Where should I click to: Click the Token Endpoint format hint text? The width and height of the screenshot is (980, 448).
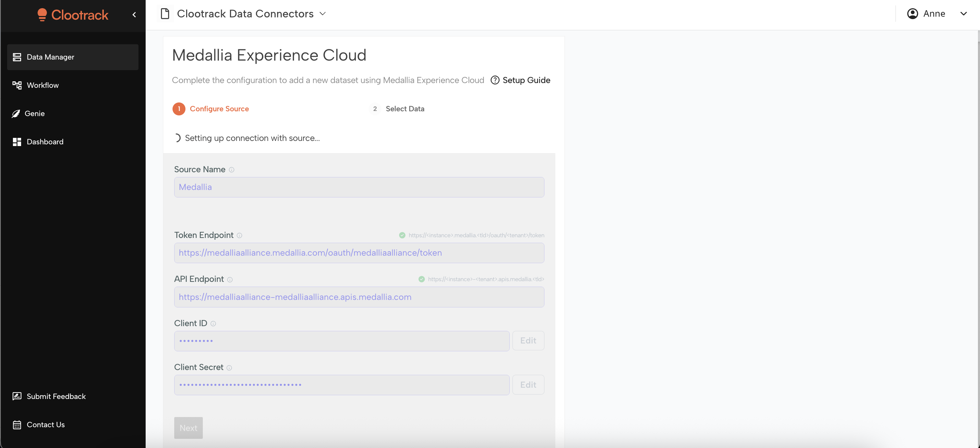476,235
